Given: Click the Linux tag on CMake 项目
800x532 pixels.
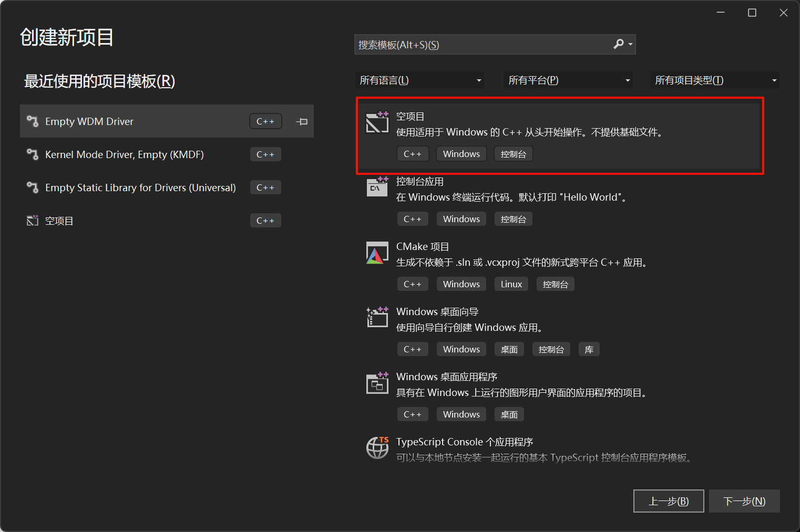Looking at the screenshot, I should 510,284.
